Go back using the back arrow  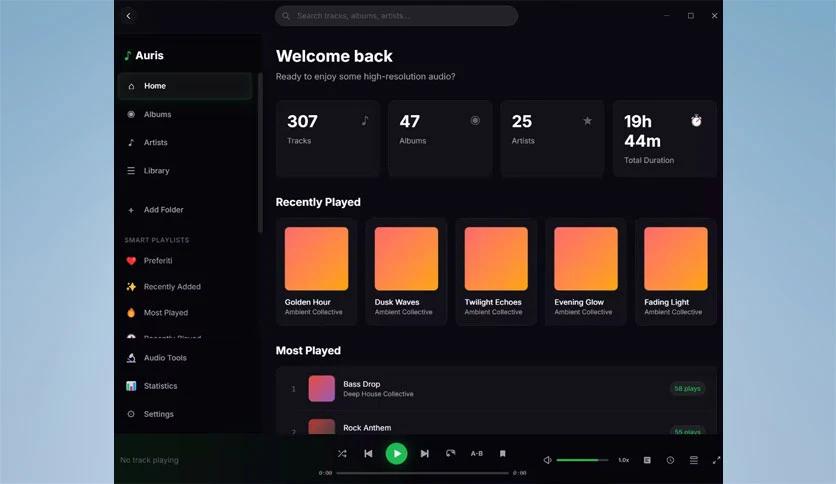pyautogui.click(x=128, y=16)
